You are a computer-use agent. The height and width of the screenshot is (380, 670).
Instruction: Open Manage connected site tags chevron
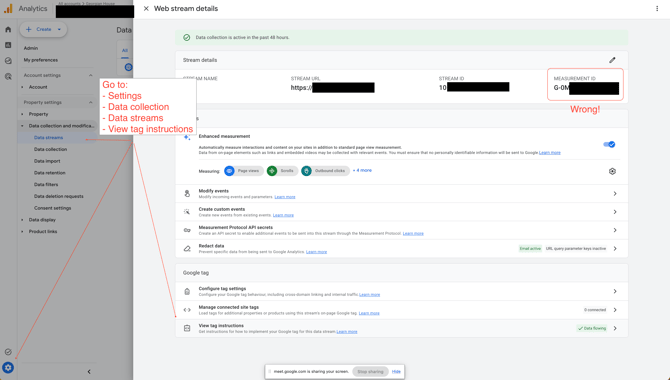615,310
